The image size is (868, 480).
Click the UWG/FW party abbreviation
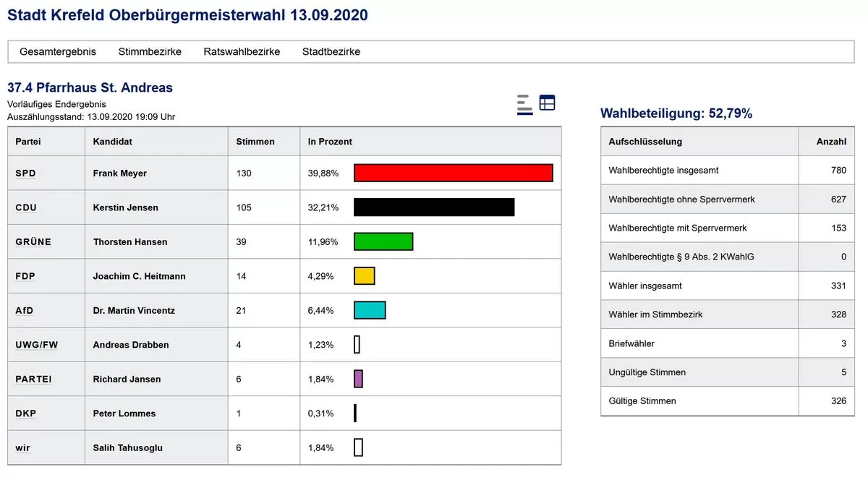[x=37, y=345]
